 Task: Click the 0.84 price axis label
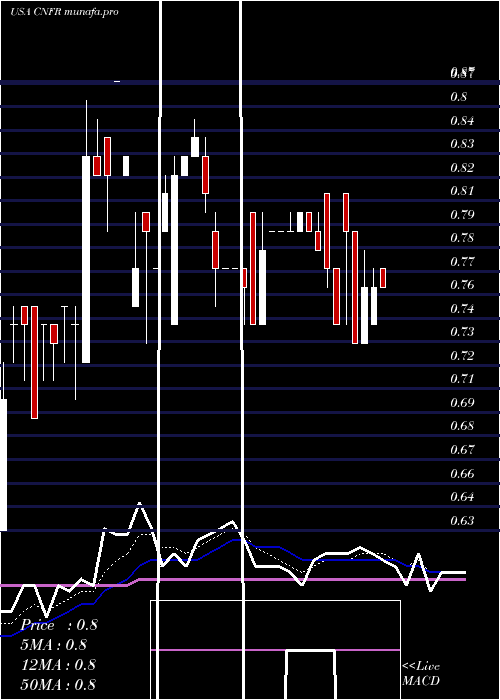pyautogui.click(x=462, y=121)
